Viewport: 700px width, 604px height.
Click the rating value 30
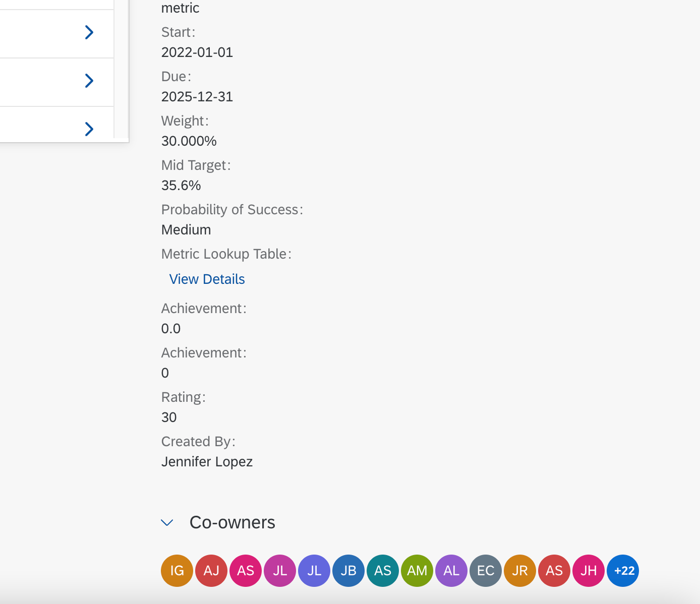169,417
